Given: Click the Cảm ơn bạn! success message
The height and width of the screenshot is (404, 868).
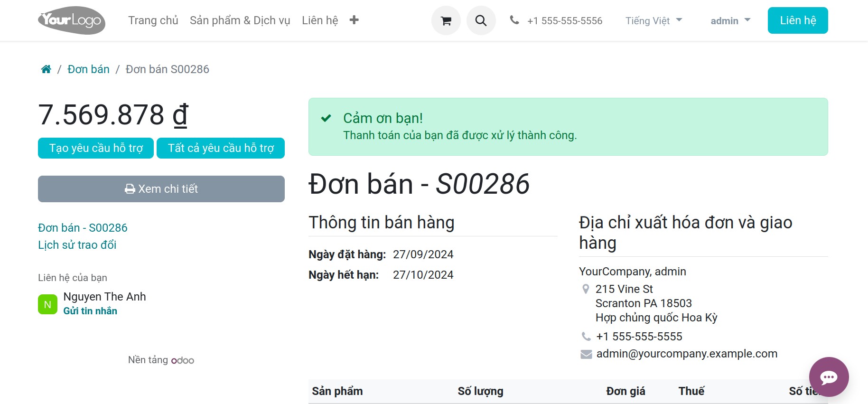Looking at the screenshot, I should 383,118.
